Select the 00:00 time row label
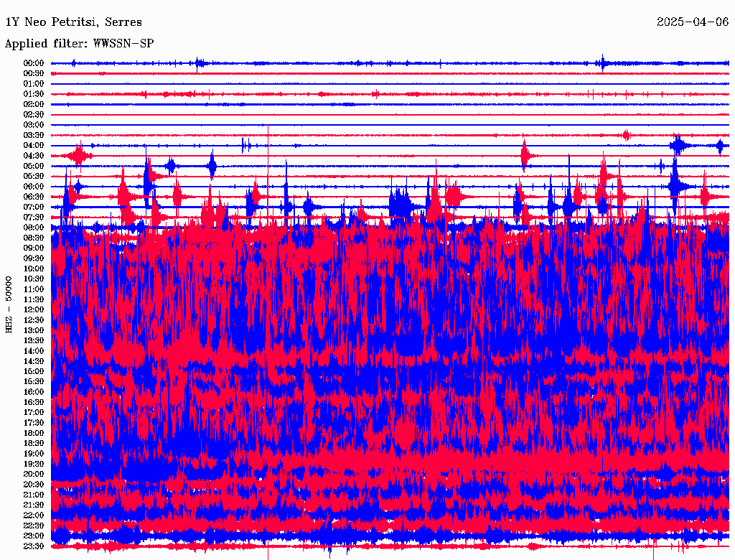Screen dimensions: 735x560 (34, 63)
